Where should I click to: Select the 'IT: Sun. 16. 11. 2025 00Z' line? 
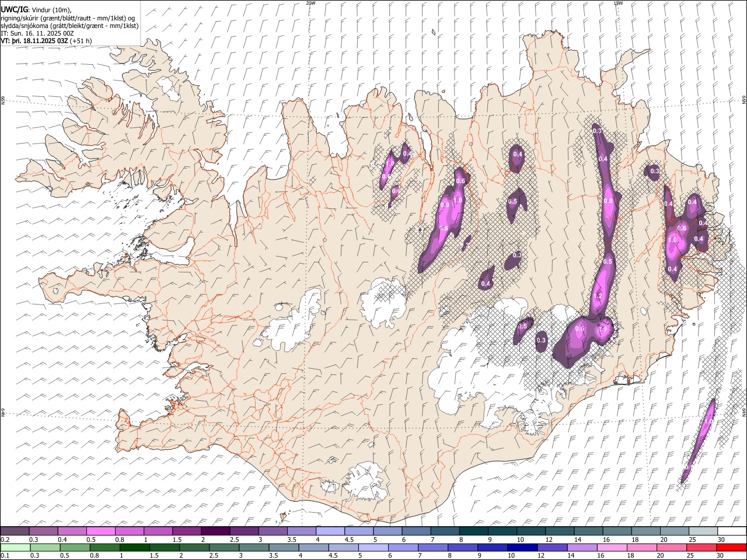tap(37, 33)
